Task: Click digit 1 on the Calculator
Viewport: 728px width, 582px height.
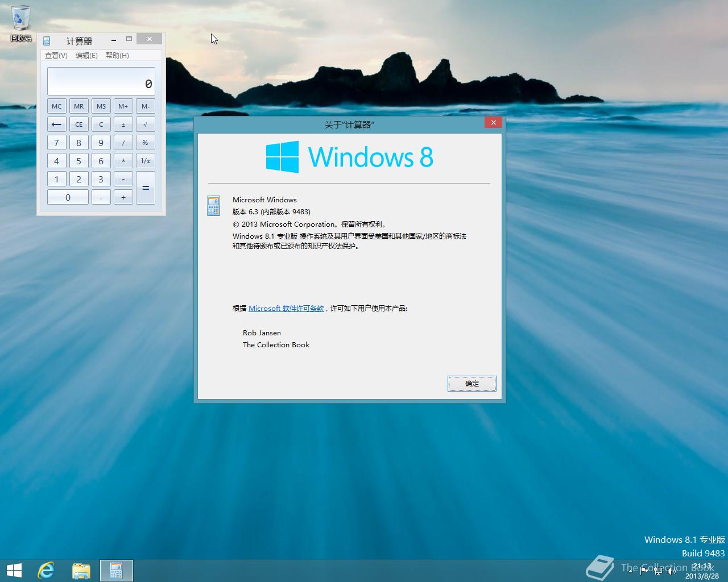Action: click(57, 179)
